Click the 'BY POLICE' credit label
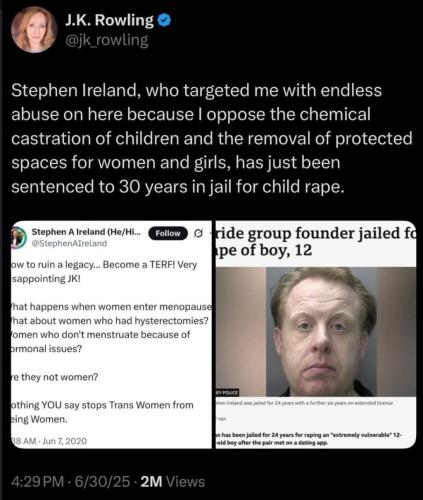Viewport: 423px width, 500px height. point(227,393)
